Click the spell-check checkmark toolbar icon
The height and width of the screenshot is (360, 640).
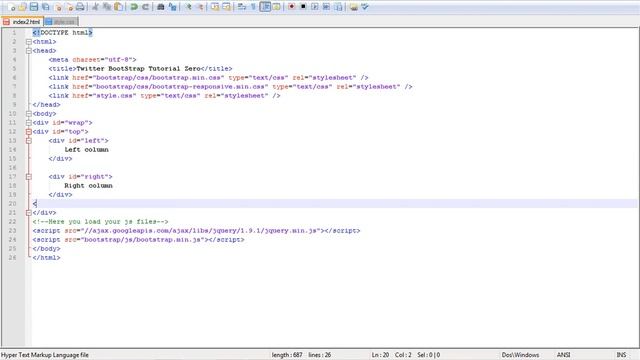365,7
